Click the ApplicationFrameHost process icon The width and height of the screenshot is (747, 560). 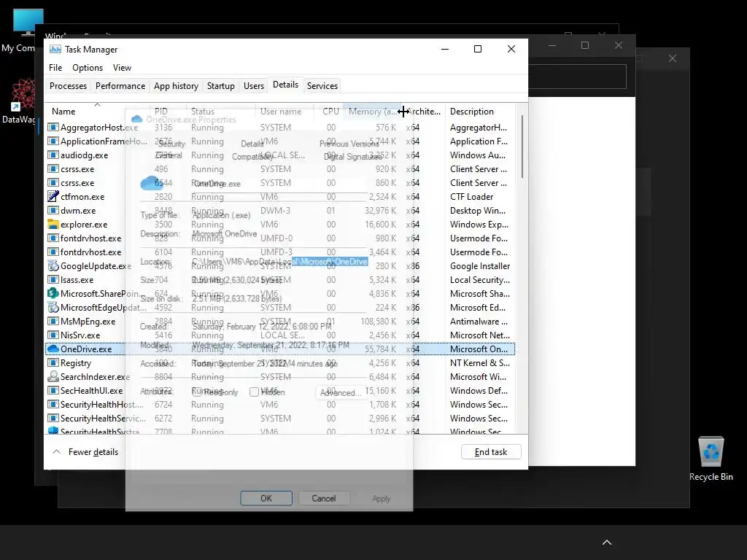click(x=53, y=141)
